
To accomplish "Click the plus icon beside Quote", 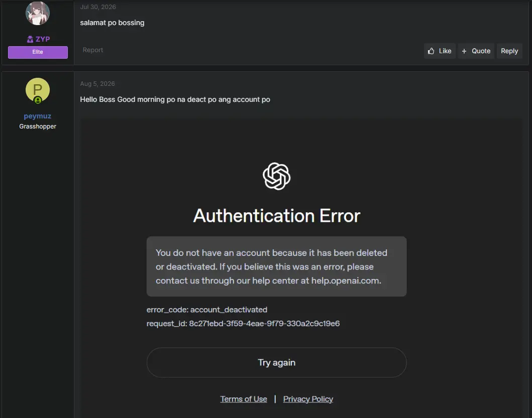I will click(464, 51).
